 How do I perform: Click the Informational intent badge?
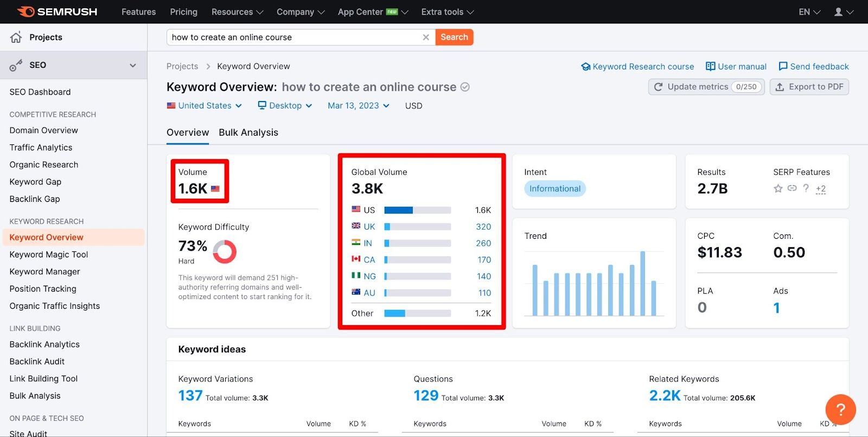pyautogui.click(x=555, y=188)
